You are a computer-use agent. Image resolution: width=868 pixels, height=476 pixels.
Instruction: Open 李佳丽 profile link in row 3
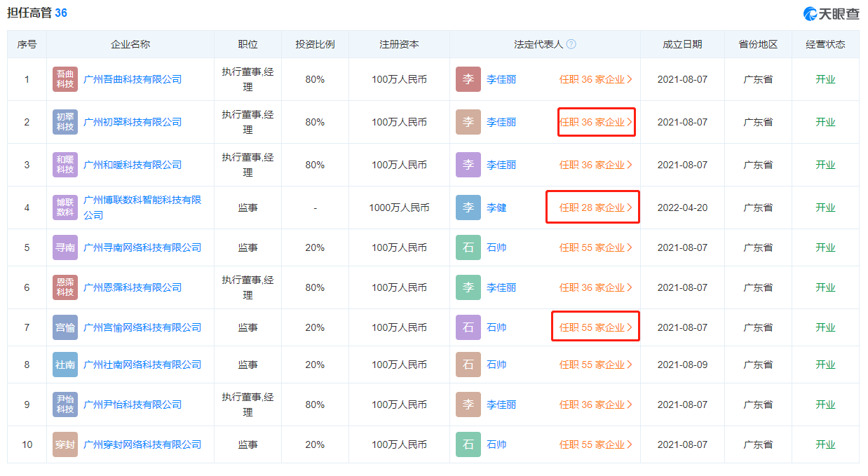(x=501, y=165)
